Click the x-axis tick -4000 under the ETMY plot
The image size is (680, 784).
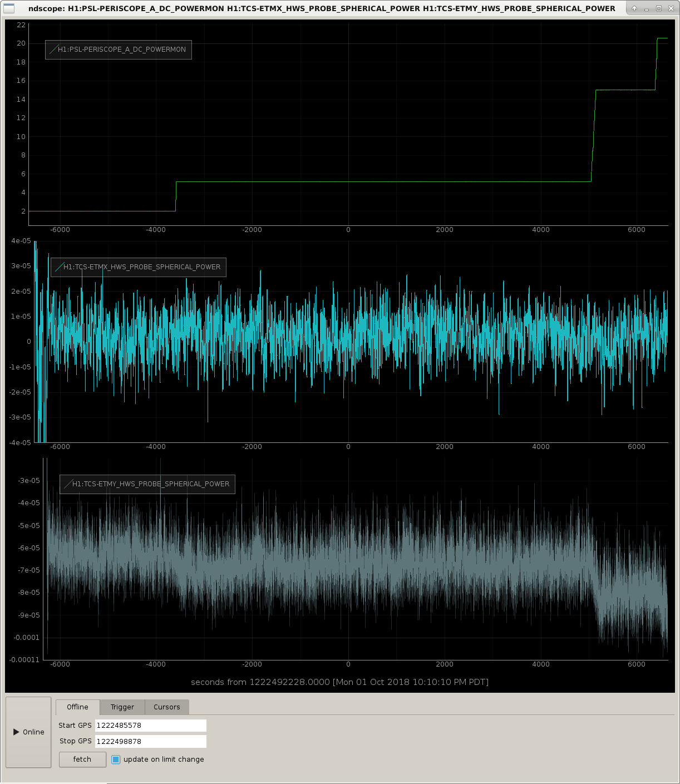[x=156, y=664]
